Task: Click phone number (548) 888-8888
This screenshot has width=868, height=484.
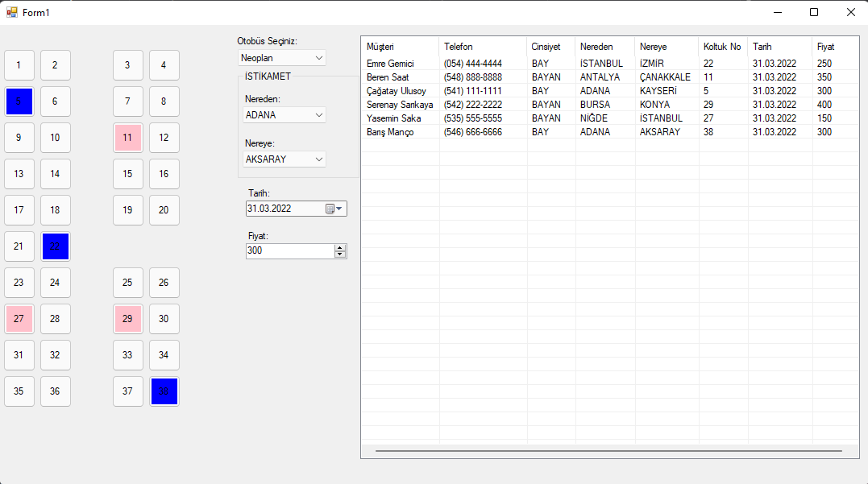Action: click(473, 77)
